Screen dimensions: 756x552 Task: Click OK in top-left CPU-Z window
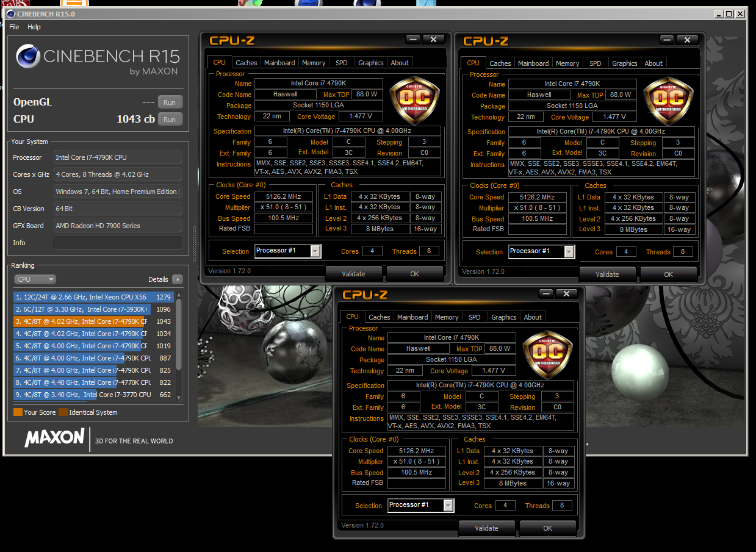point(415,274)
